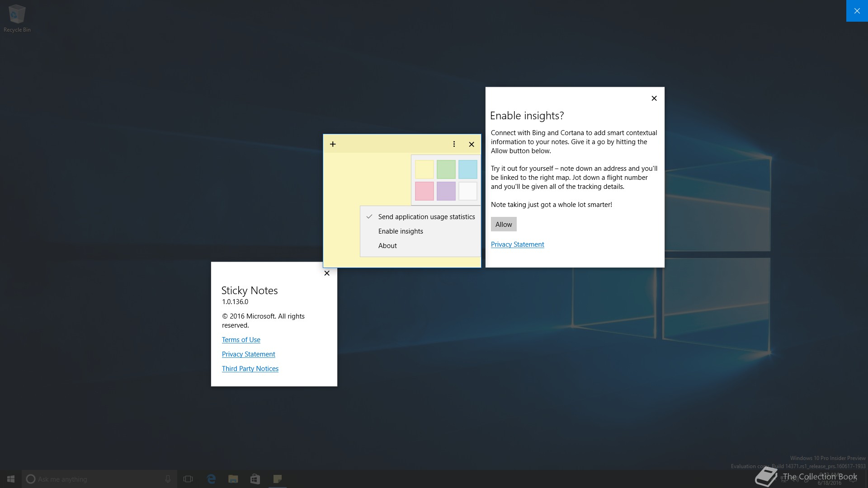Image resolution: width=868 pixels, height=488 pixels.
Task: Click the Sticky Notes version number 1.0.136.0
Action: pos(235,302)
